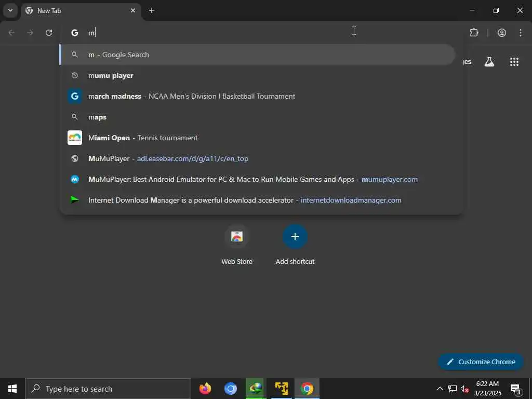Select the 'mumu player' history suggestion
Viewport: 532px width, 399px height.
point(257,75)
